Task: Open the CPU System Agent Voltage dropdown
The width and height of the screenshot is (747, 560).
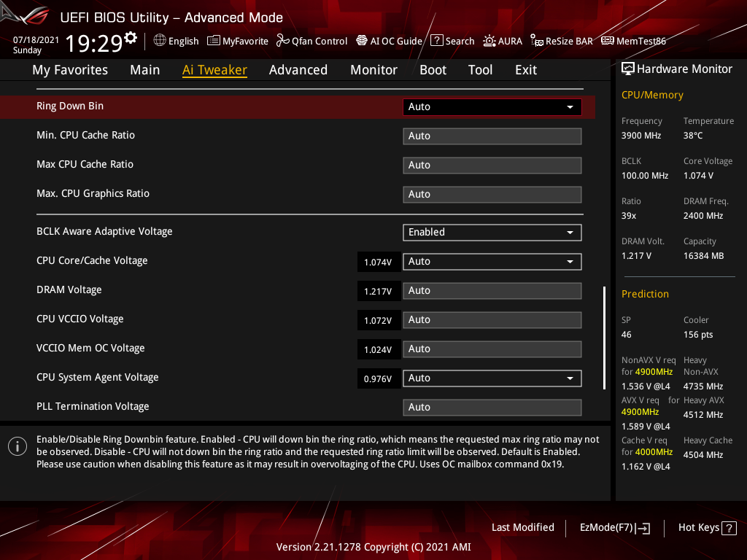Action: pos(492,378)
